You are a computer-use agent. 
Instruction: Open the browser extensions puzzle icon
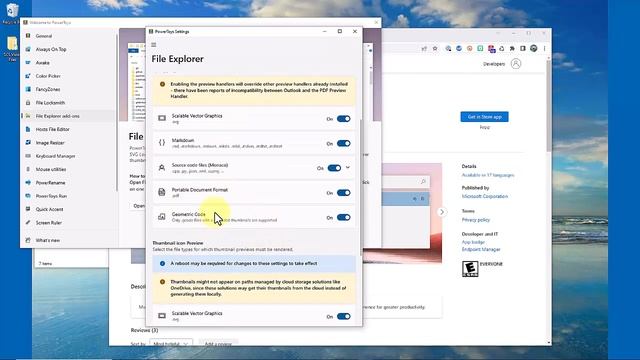pos(512,49)
